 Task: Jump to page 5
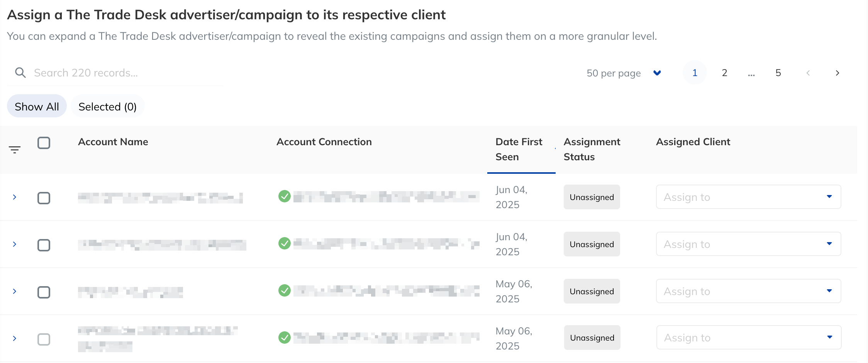click(x=778, y=73)
